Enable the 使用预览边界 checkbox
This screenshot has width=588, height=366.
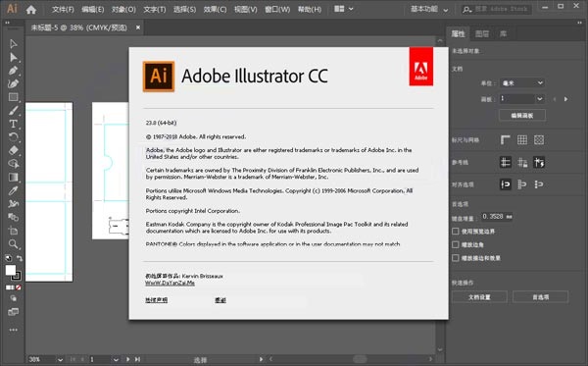tap(456, 232)
